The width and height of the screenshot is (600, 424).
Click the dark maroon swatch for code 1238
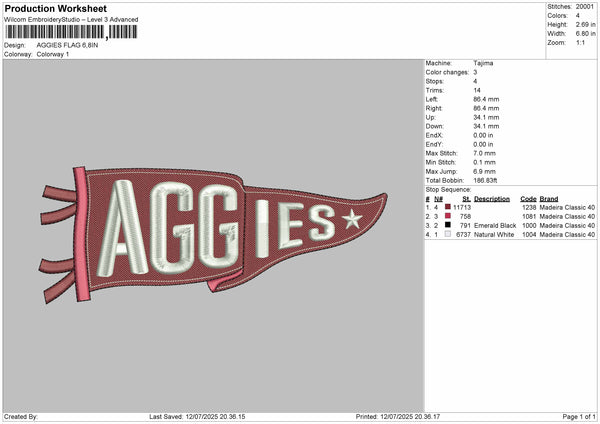(x=448, y=207)
